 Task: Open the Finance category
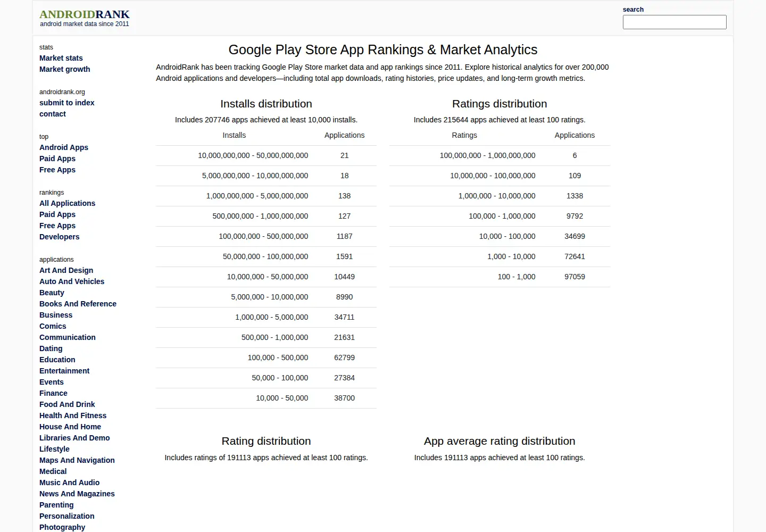pyautogui.click(x=53, y=393)
